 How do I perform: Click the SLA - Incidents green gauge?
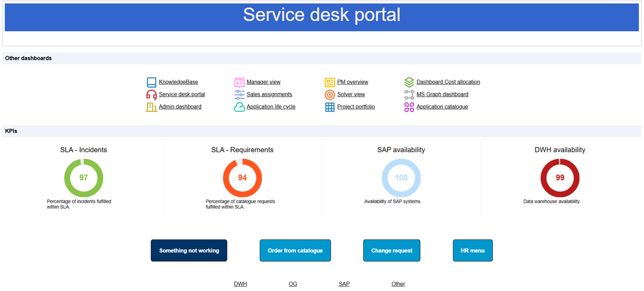84,178
